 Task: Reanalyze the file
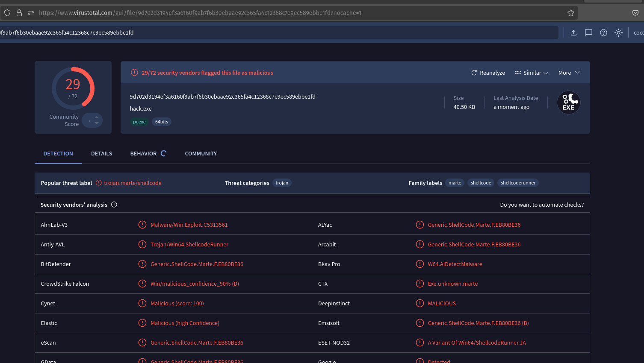(x=488, y=73)
